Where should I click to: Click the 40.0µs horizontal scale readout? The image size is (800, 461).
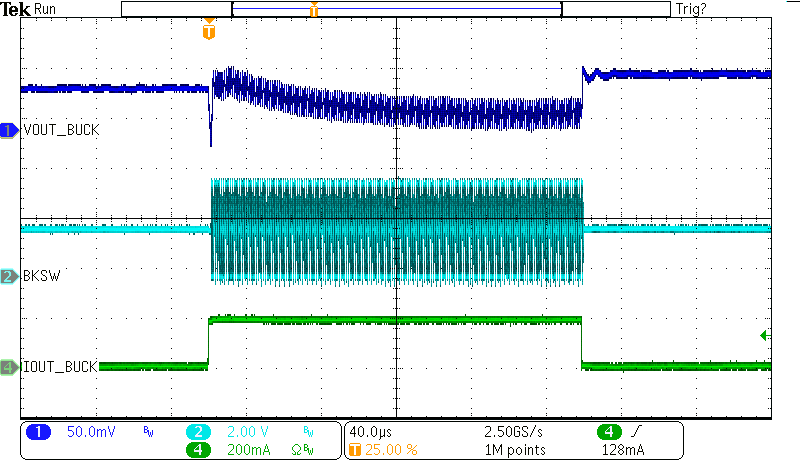pos(370,432)
